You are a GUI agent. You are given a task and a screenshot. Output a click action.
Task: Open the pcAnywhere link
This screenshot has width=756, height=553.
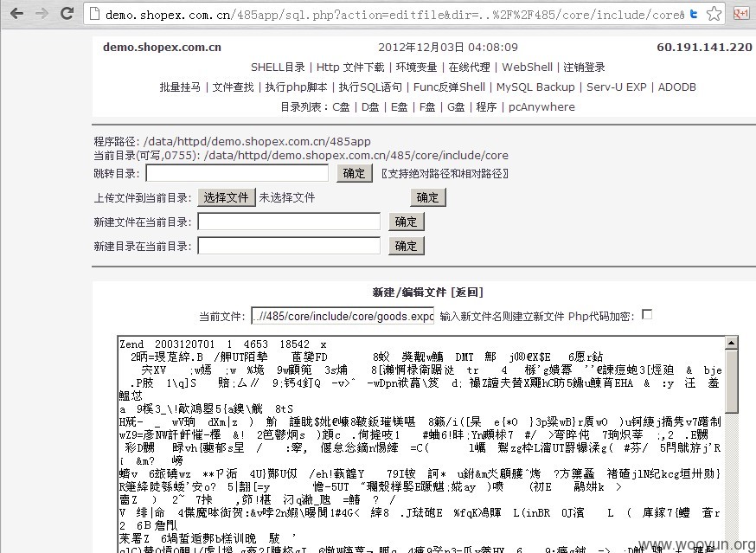pyautogui.click(x=541, y=106)
